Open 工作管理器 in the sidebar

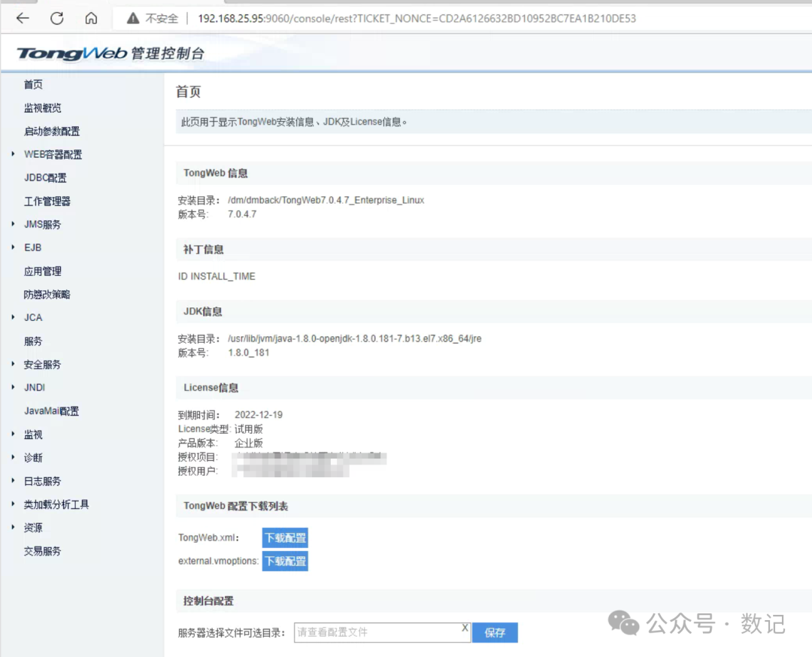47,201
